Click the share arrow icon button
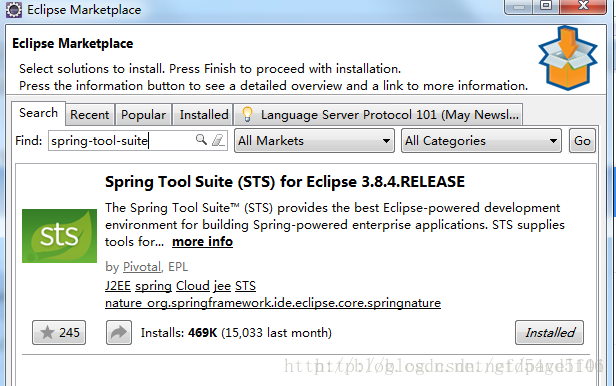This screenshot has height=386, width=616. tap(119, 333)
